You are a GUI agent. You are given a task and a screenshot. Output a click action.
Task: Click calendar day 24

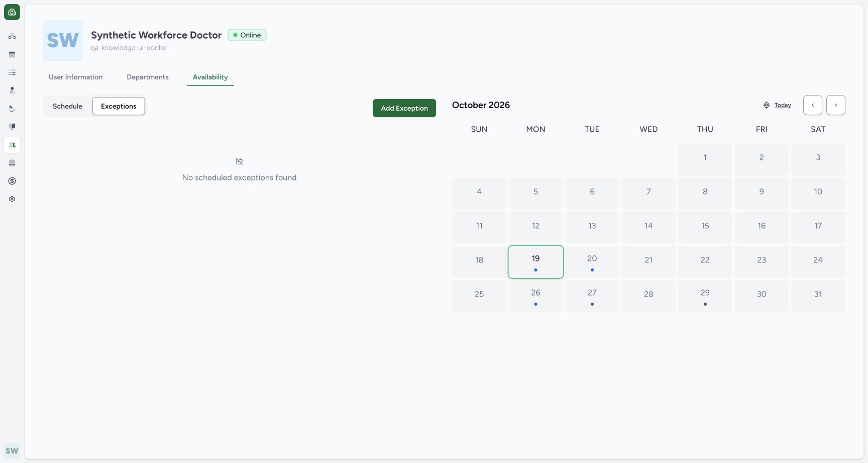click(x=818, y=262)
